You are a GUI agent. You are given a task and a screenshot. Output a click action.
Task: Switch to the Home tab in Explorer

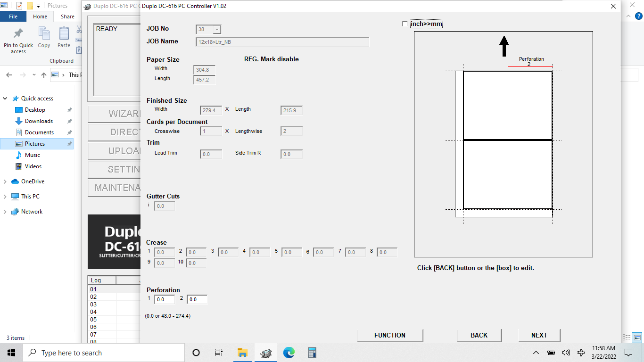coord(40,16)
